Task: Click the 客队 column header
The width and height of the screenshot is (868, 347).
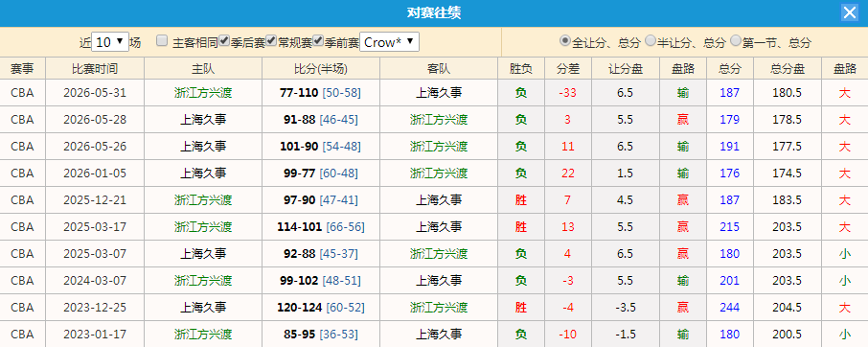Action: (x=439, y=68)
